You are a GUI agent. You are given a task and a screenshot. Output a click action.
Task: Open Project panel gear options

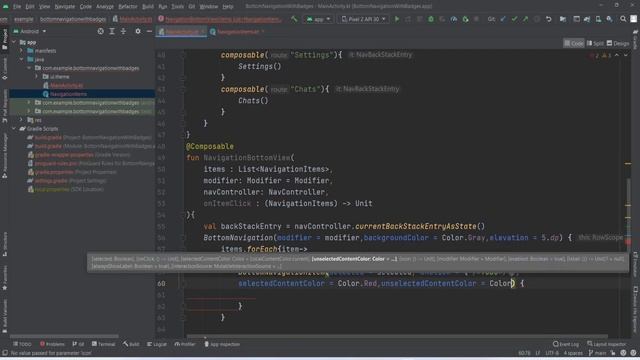138,31
